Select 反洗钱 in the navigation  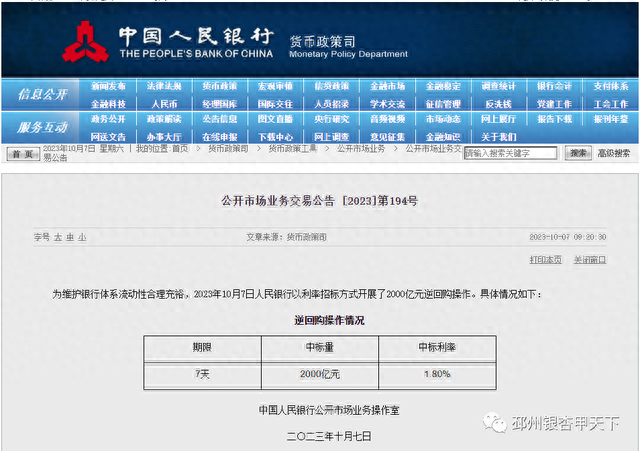[x=499, y=104]
